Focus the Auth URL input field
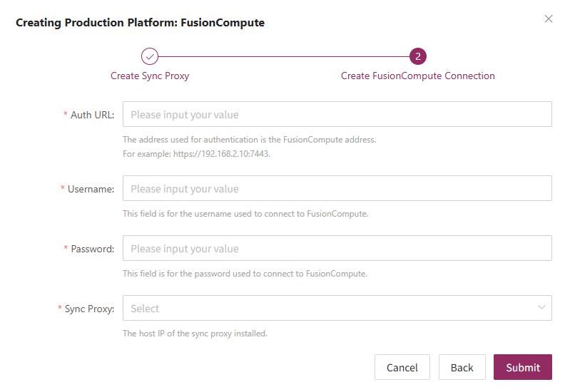 [x=337, y=114]
